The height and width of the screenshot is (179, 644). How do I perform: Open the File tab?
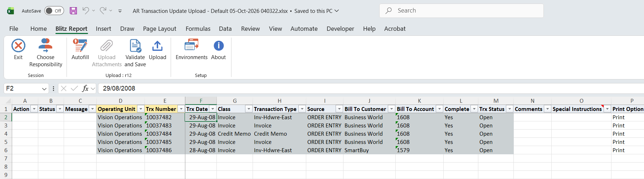tap(14, 29)
